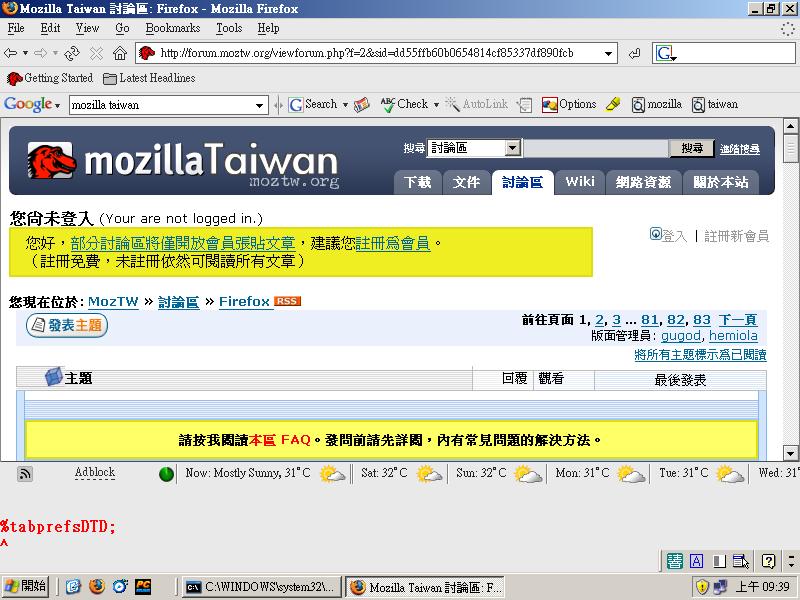800x600 pixels.
Task: Reload the page with Reload icon
Action: tap(72, 53)
